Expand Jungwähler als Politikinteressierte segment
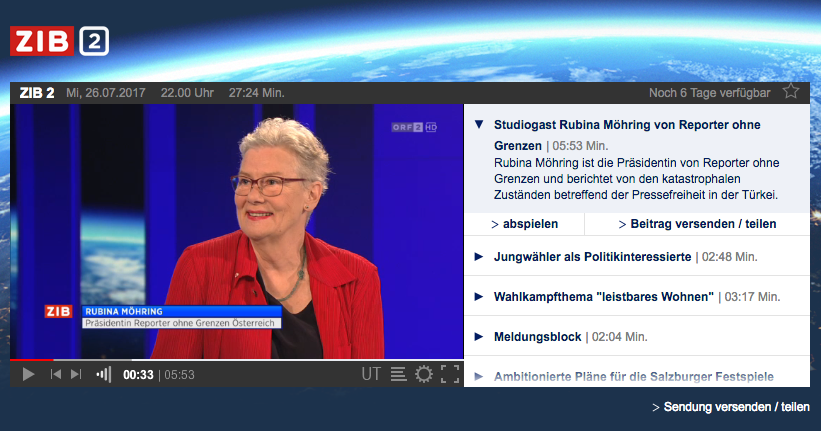This screenshot has width=821, height=431. tap(479, 257)
